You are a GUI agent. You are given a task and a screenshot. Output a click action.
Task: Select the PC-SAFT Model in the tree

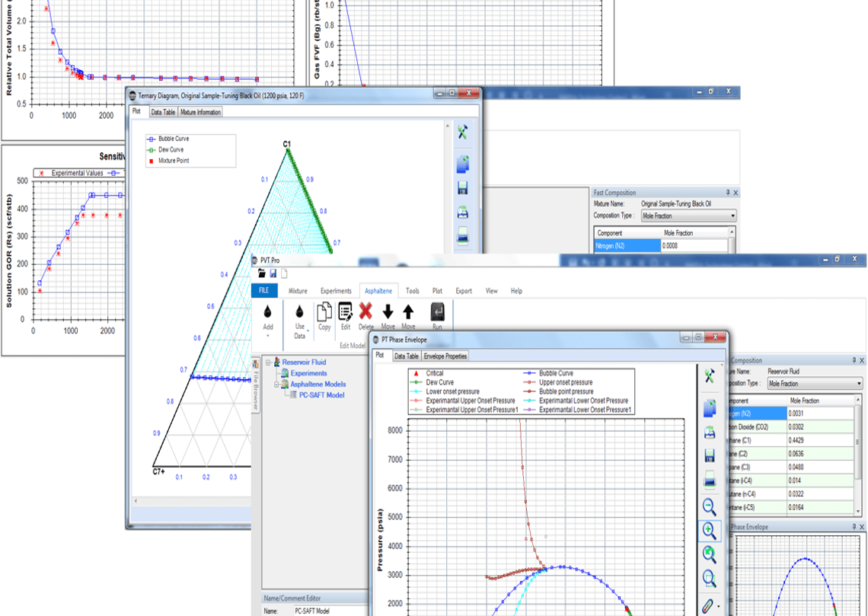click(x=322, y=394)
